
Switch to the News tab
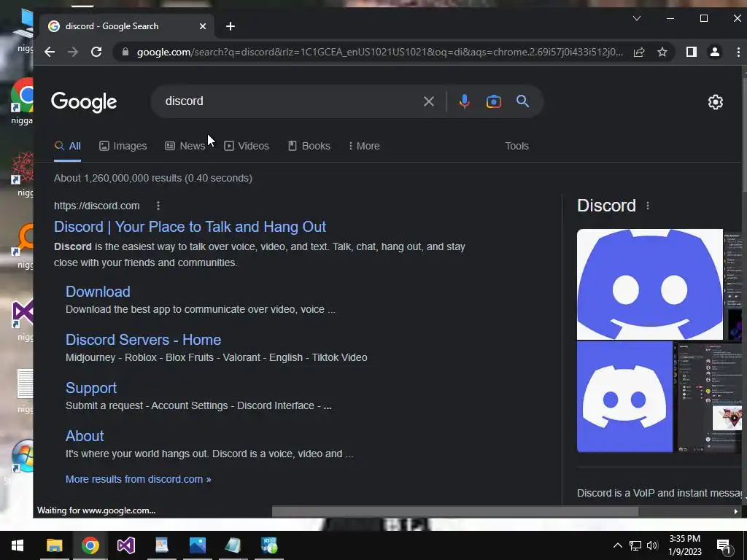pyautogui.click(x=185, y=146)
